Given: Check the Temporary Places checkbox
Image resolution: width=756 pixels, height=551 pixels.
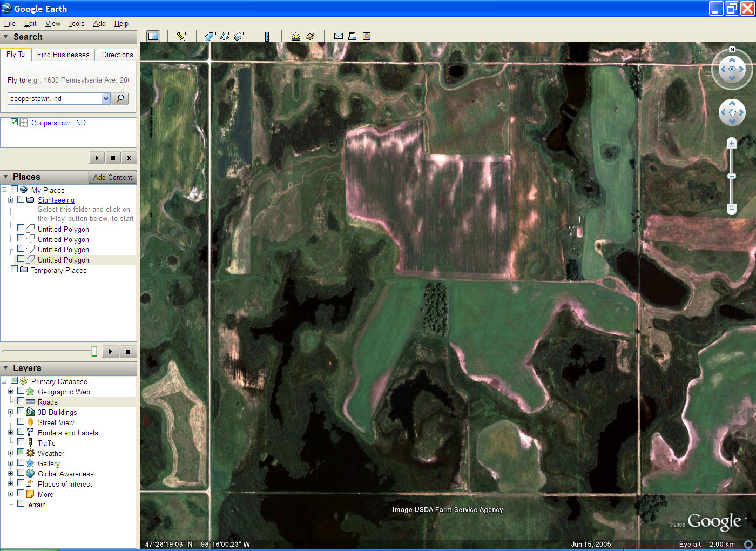Looking at the screenshot, I should click(15, 269).
